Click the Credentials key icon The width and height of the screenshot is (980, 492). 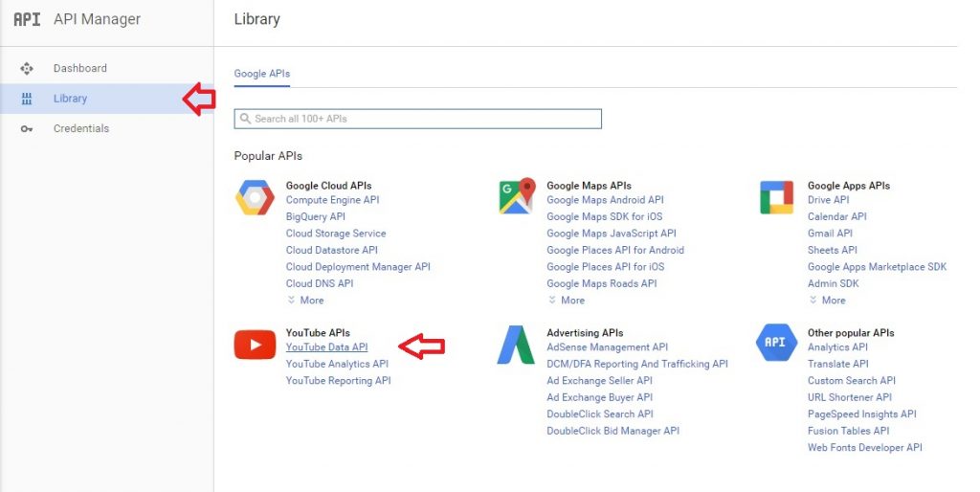point(27,129)
